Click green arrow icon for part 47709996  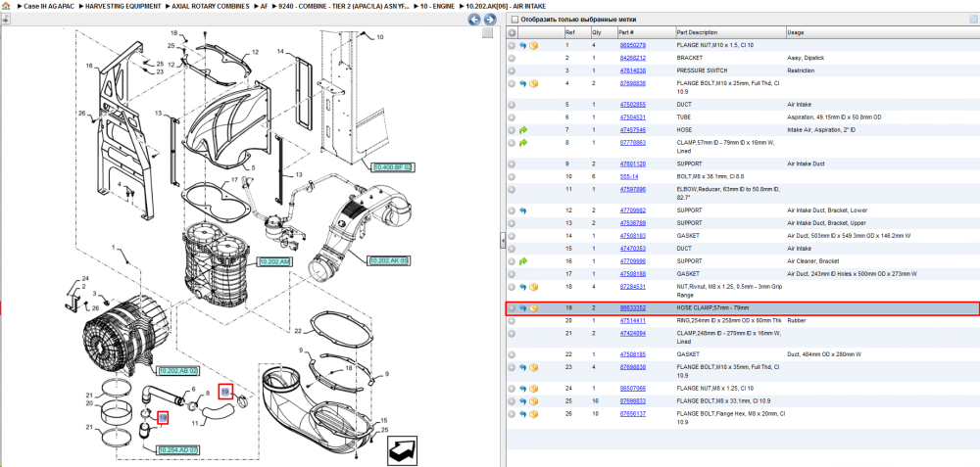click(523, 261)
